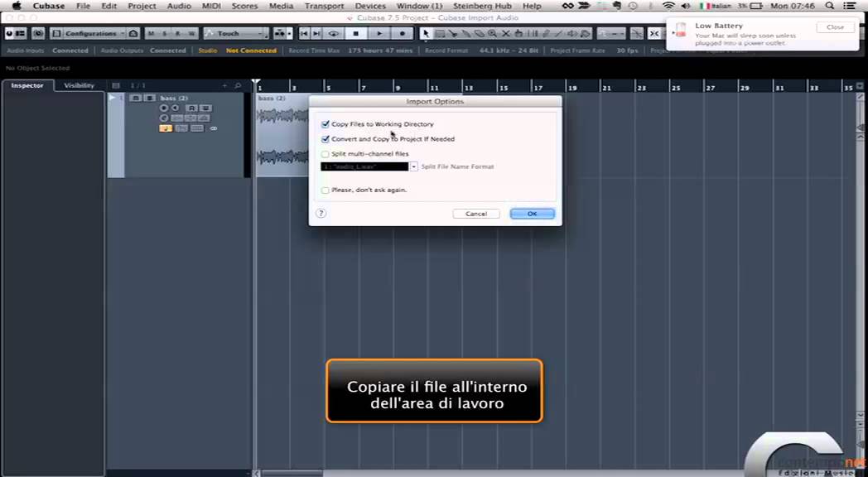
Task: Check Please, don't ask again
Action: pyautogui.click(x=325, y=190)
